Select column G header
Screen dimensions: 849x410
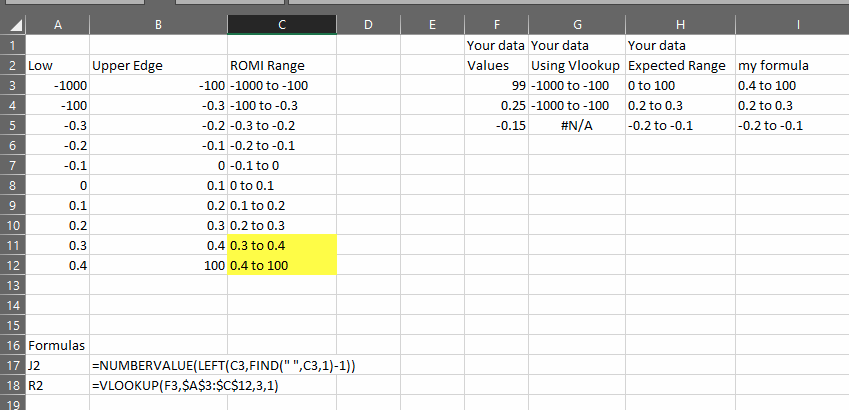[577, 25]
